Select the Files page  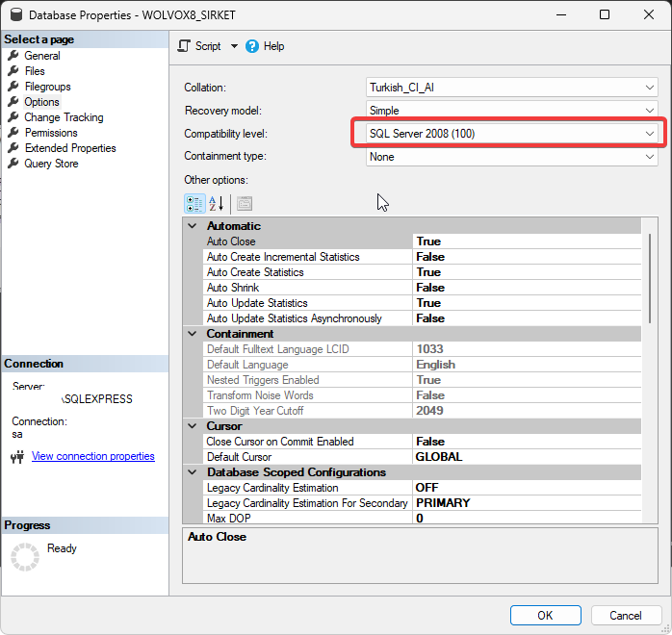point(35,71)
